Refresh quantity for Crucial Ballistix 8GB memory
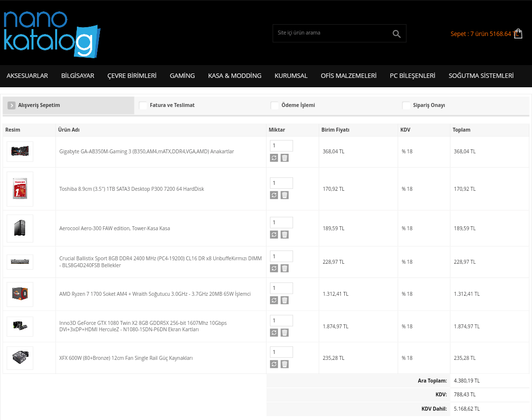The width and height of the screenshot is (532, 420). point(274,269)
